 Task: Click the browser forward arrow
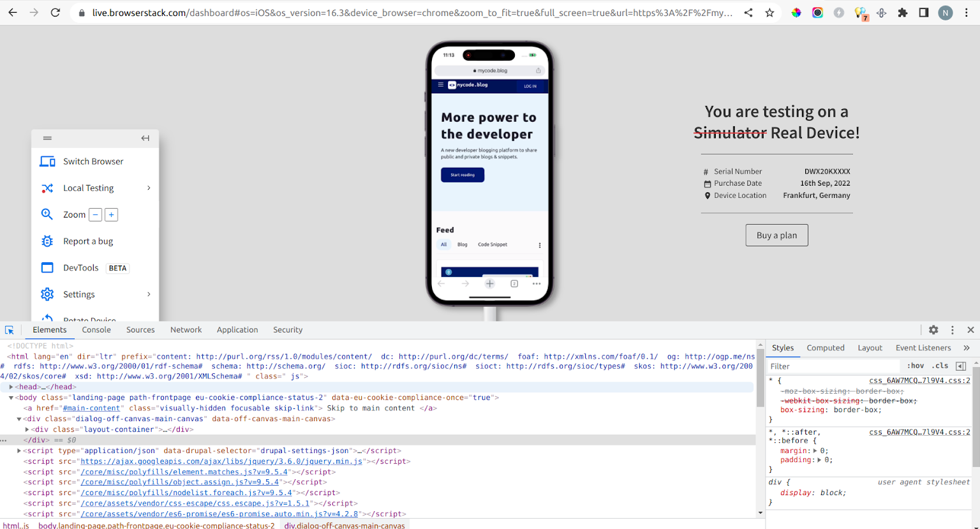pos(34,13)
